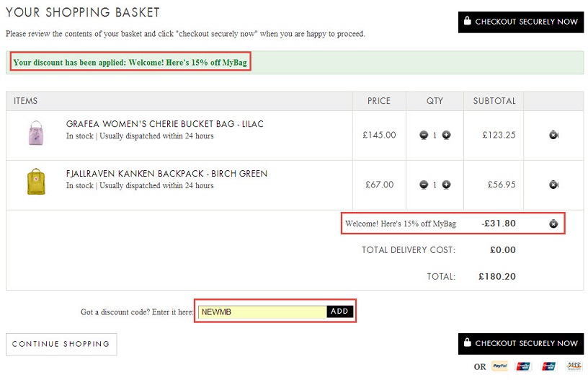Click the TOTAL DELIVERY COST label
The width and height of the screenshot is (588, 380).
click(409, 249)
